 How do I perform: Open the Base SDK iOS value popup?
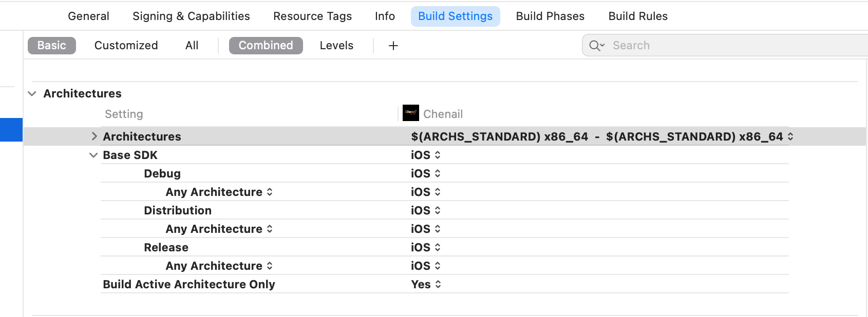click(425, 155)
